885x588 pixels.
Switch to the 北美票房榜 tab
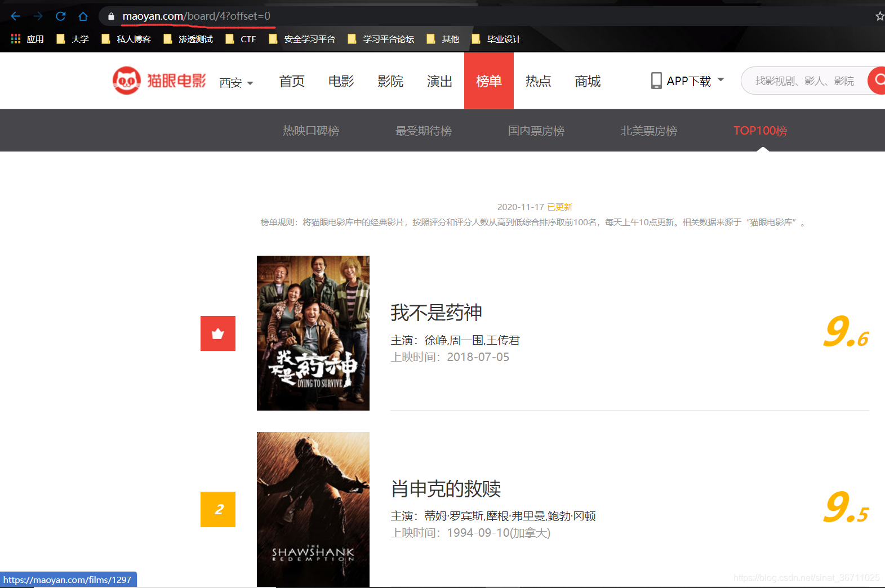click(x=649, y=131)
